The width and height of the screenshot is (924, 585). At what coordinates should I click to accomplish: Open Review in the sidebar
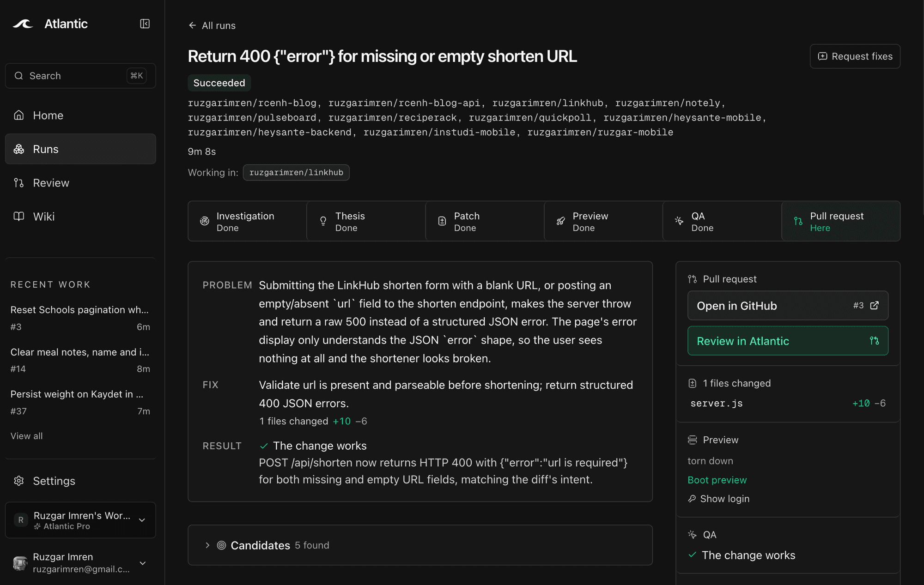pos(80,183)
